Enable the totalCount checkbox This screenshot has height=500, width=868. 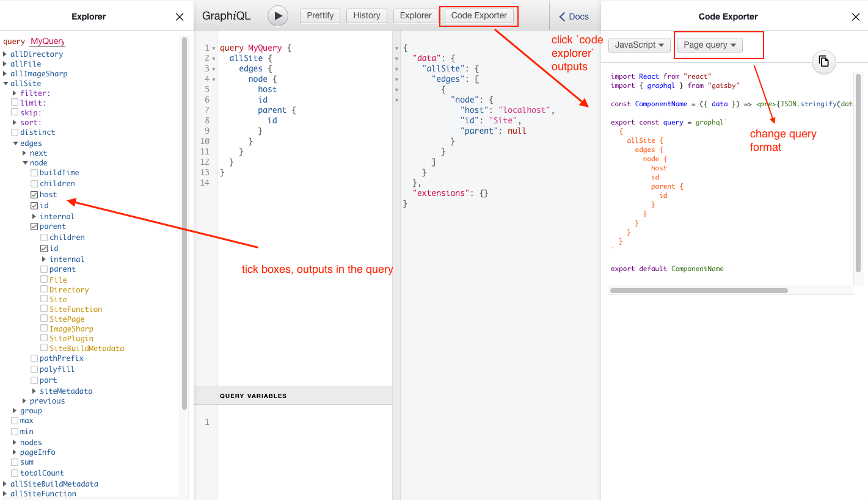tap(14, 473)
